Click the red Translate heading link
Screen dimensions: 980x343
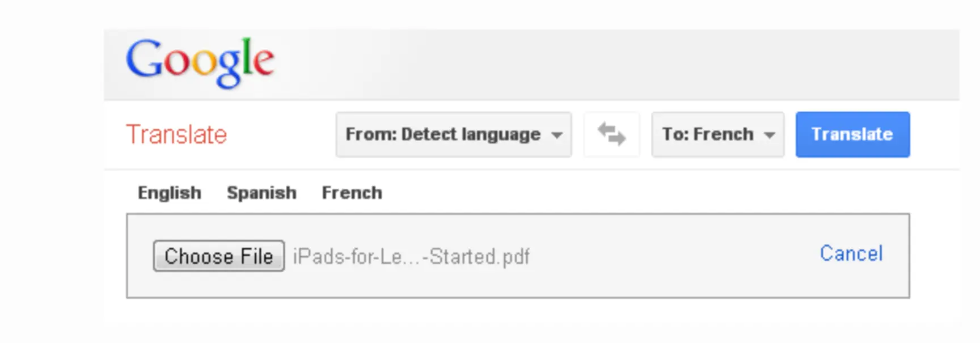(176, 135)
